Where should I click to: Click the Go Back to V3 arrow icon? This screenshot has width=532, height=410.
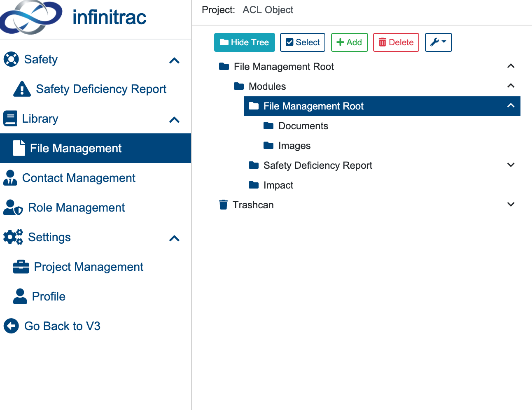[x=11, y=326]
